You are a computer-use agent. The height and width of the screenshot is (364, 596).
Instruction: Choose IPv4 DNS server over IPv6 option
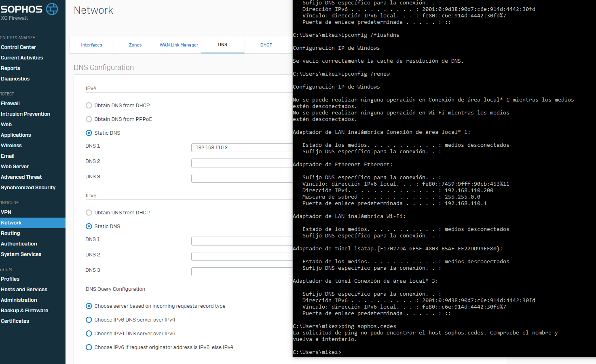tap(89, 334)
